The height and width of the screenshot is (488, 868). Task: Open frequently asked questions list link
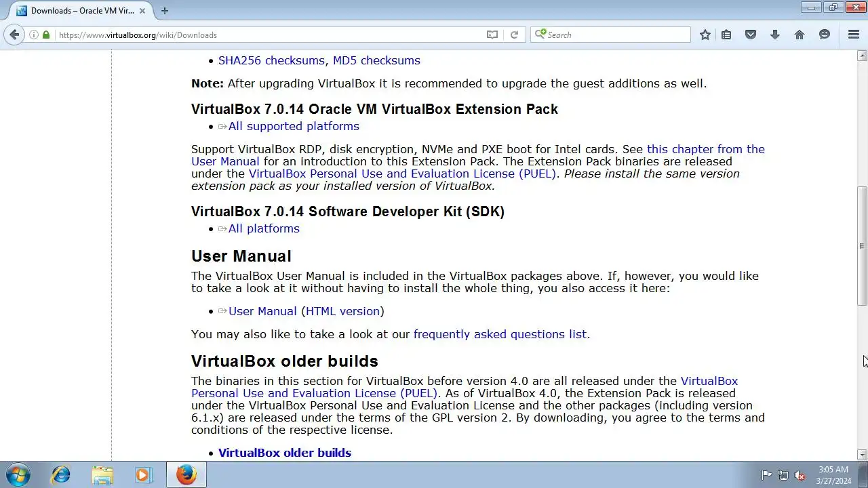click(x=500, y=334)
